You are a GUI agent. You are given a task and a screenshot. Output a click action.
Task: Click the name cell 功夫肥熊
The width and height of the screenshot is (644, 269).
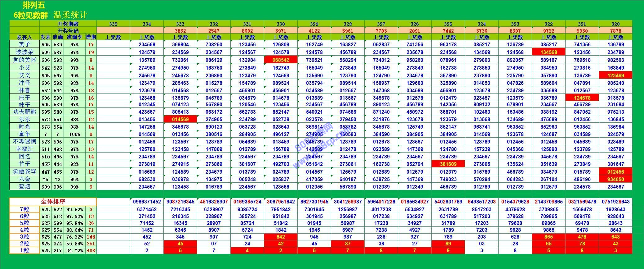pos(24,112)
